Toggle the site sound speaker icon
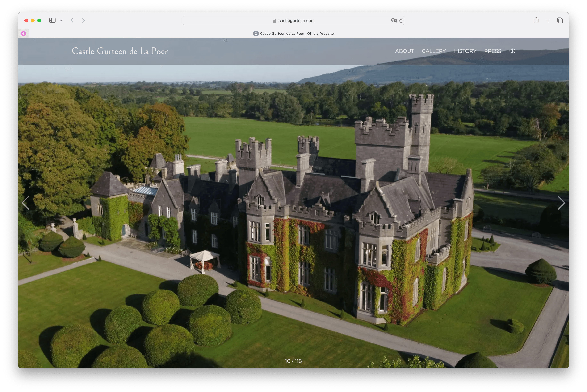 (x=512, y=51)
